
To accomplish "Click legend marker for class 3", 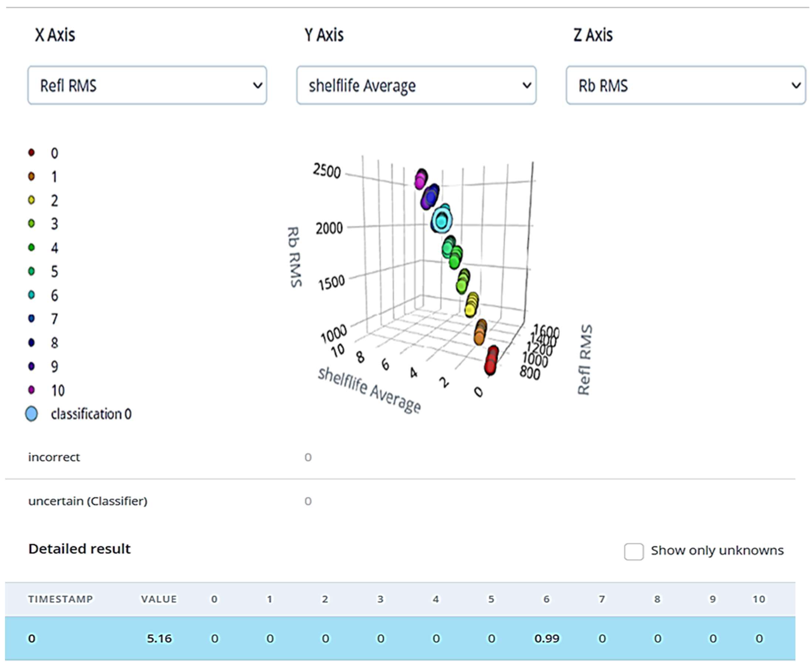I will point(31,224).
